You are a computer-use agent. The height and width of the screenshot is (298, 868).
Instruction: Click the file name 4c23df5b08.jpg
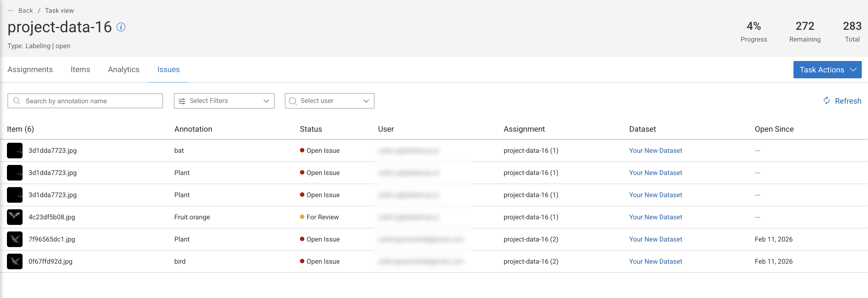[52, 217]
